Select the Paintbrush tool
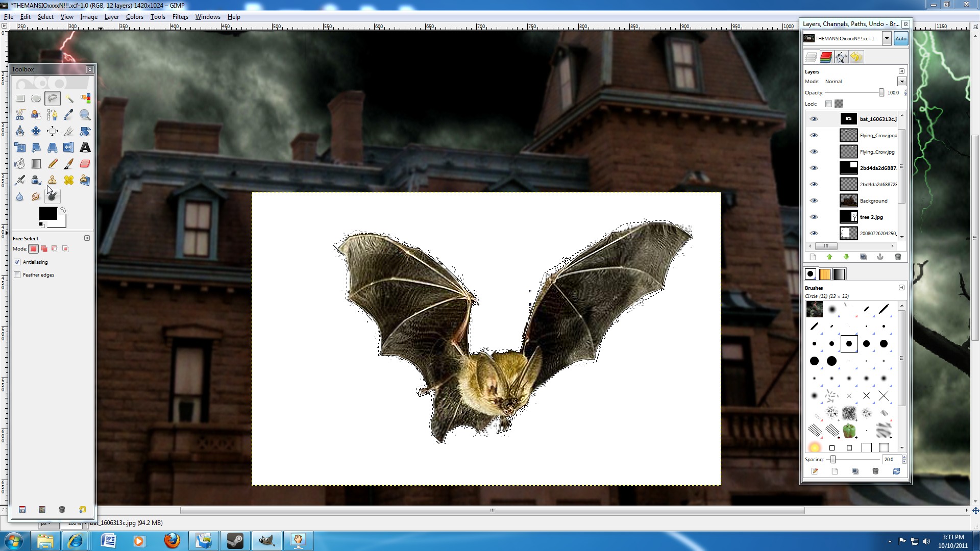 [69, 164]
